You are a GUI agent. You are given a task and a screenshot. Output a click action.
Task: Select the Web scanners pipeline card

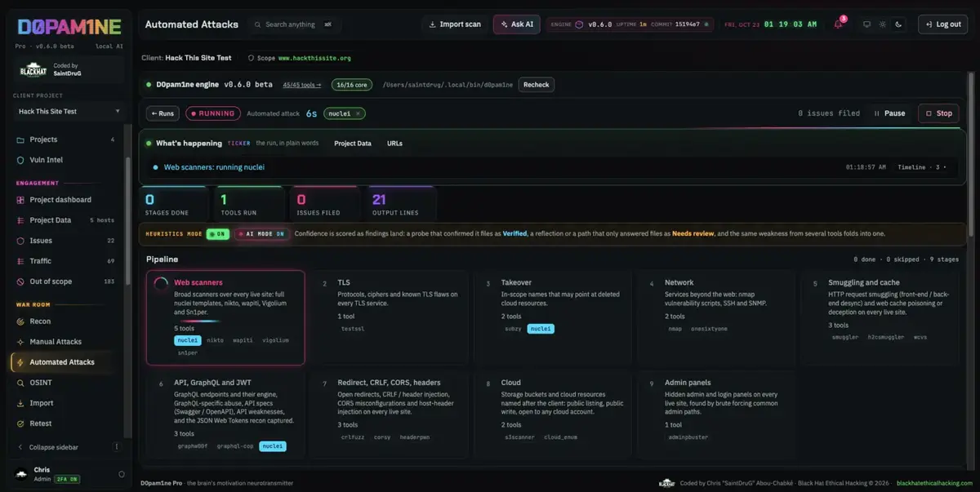(225, 317)
